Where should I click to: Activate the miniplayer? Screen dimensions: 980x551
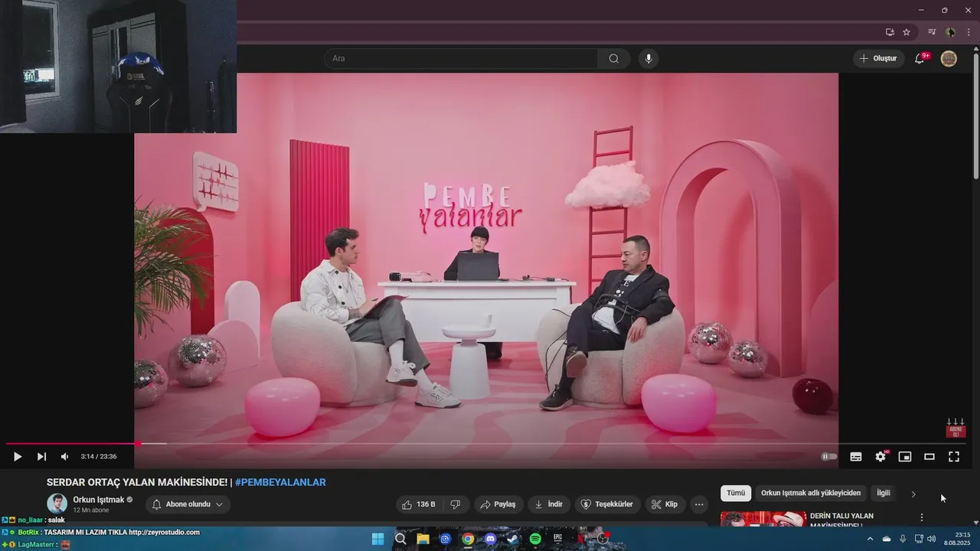(905, 457)
